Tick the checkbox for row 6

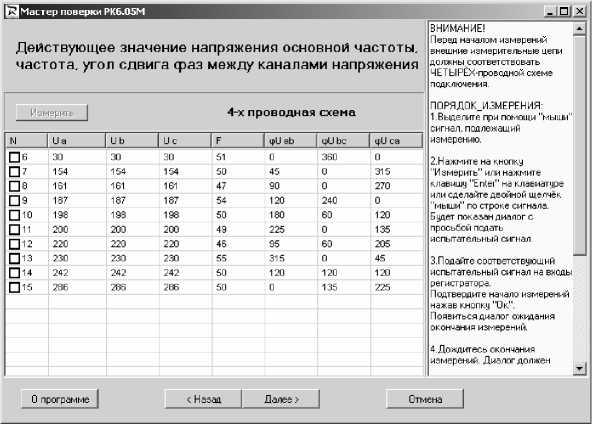tap(14, 157)
